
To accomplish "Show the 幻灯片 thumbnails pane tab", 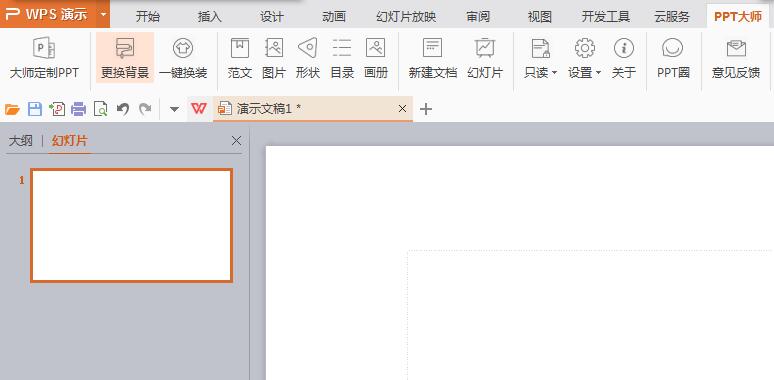I will click(70, 141).
